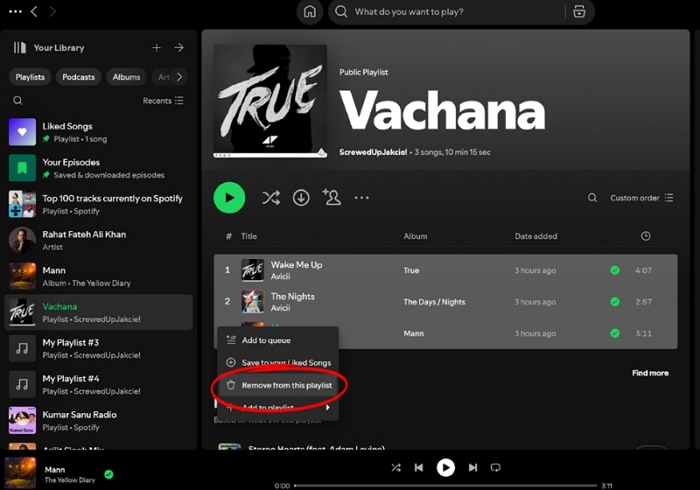
Task: Click the invite collaborators icon
Action: click(331, 198)
